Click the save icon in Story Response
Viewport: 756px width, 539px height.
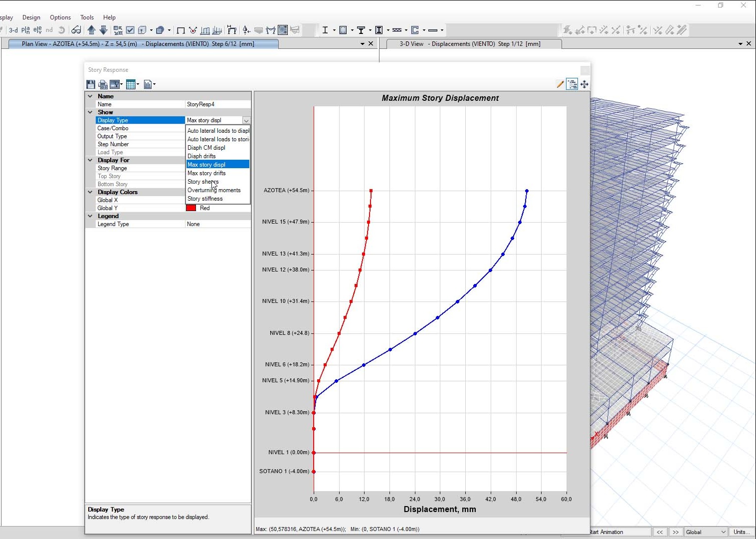[91, 84]
